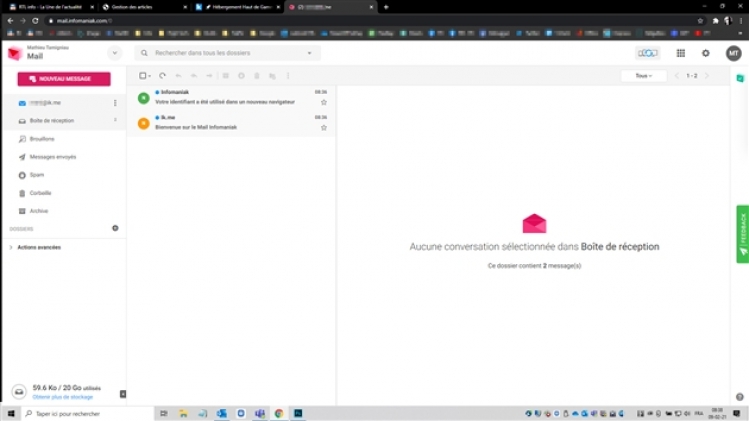The image size is (749, 421).
Task: Open Photoshop from the taskbar
Action: click(298, 413)
